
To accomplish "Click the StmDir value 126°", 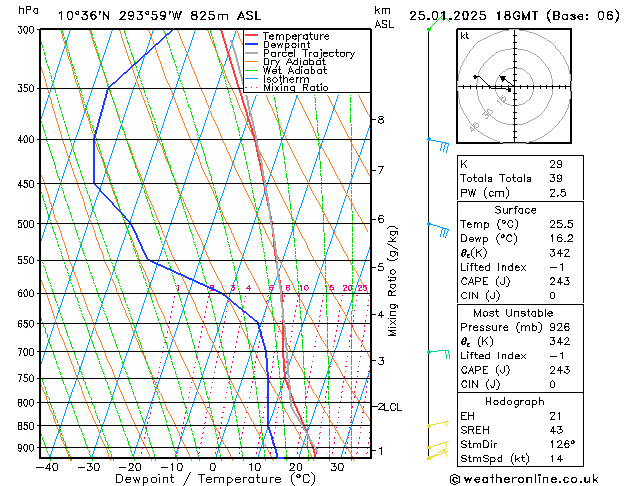I will pyautogui.click(x=562, y=444).
